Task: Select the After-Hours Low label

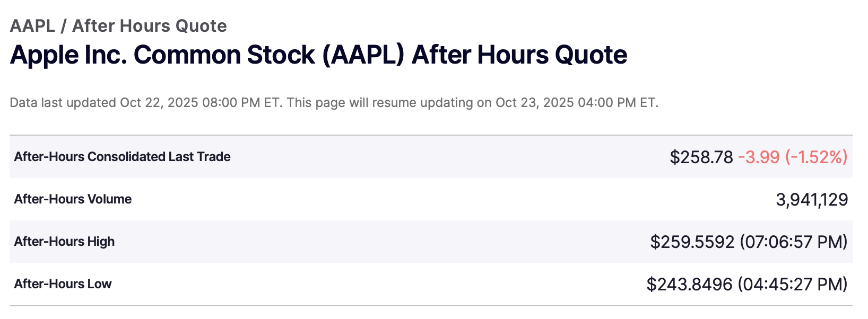Action: [63, 284]
